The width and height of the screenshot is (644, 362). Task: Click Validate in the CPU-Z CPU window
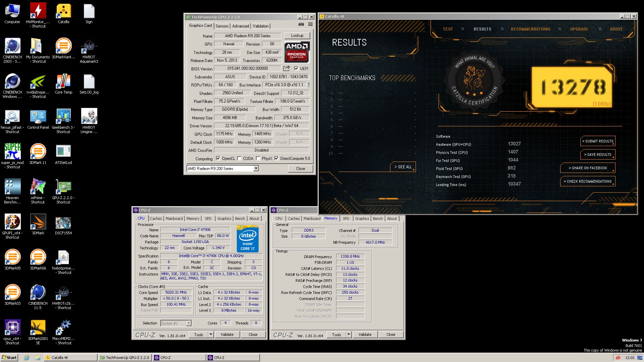(227, 335)
